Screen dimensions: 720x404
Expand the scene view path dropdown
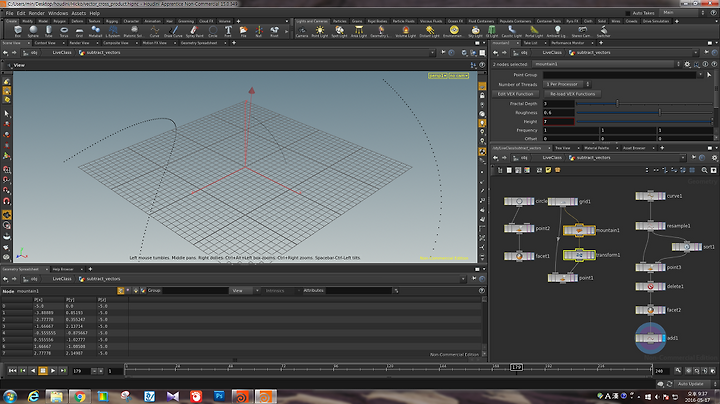point(432,53)
